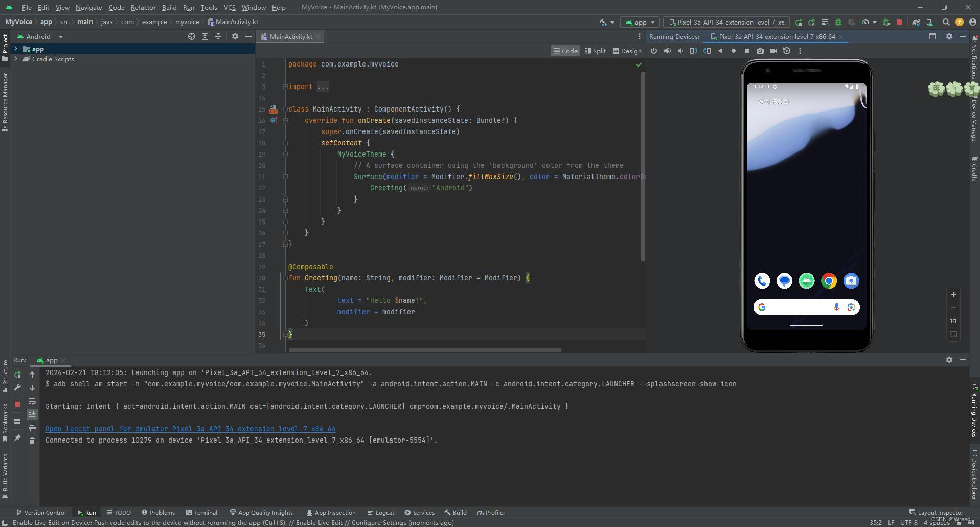Toggle scroll to end in Run console
Image resolution: width=980 pixels, height=527 pixels.
[x=32, y=414]
